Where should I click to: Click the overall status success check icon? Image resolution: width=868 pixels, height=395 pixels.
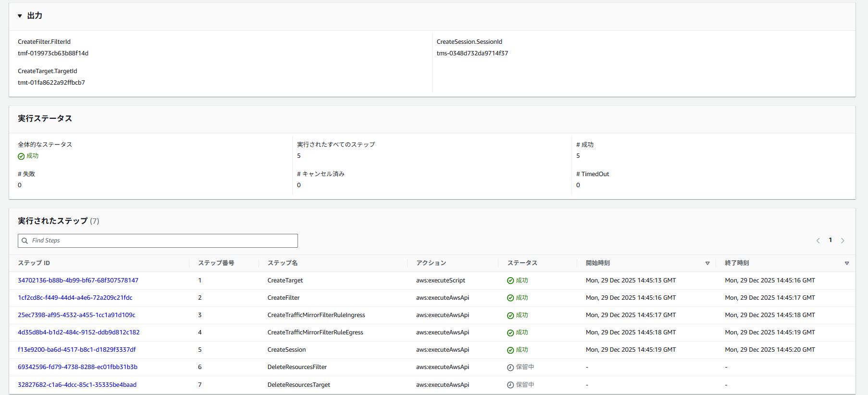click(21, 156)
